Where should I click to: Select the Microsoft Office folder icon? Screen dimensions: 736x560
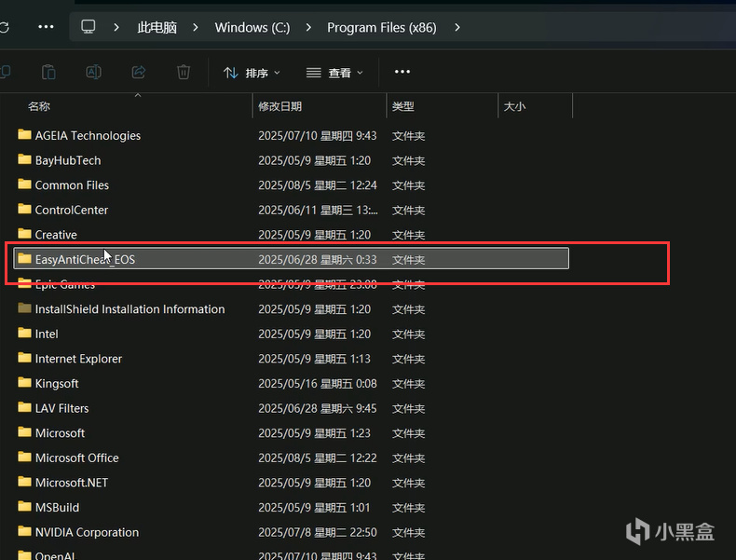coord(24,458)
